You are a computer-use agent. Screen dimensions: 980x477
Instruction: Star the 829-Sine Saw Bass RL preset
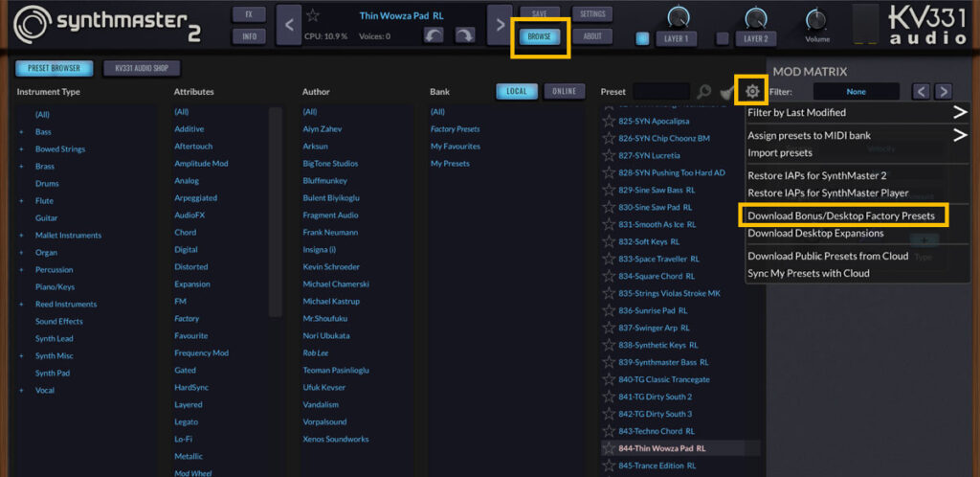pos(609,190)
